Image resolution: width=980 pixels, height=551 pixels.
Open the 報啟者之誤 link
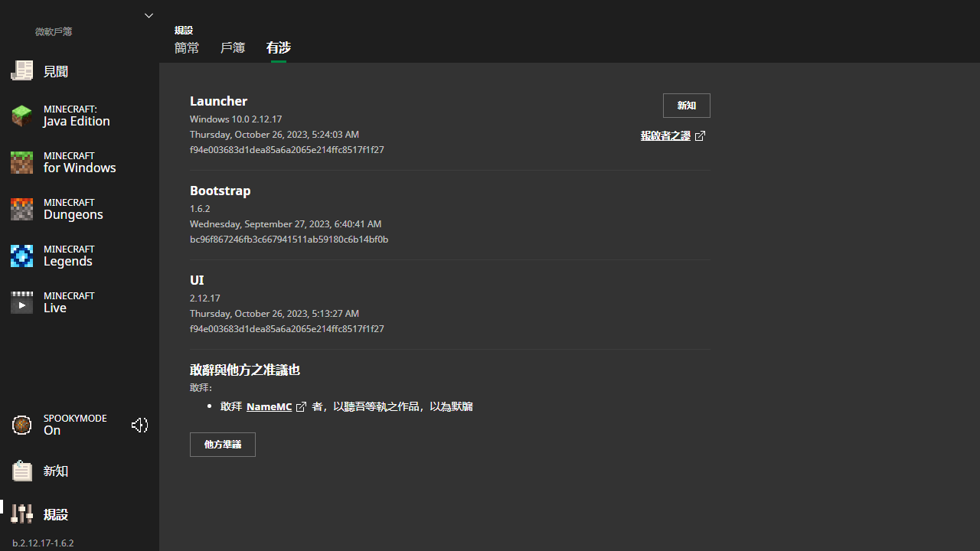click(665, 135)
